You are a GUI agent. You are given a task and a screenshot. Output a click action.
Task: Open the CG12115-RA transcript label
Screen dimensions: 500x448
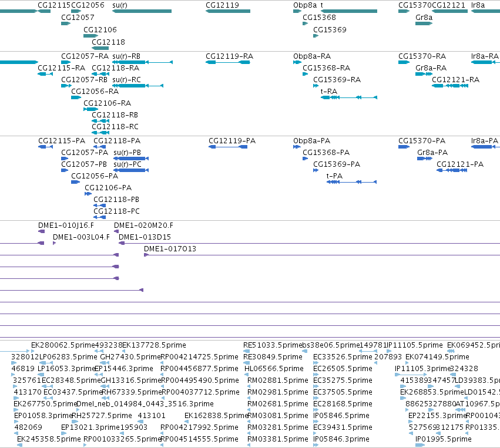62,68
